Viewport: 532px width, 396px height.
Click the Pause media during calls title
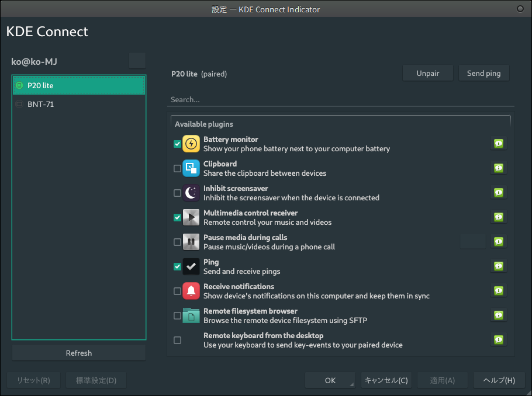(246, 237)
